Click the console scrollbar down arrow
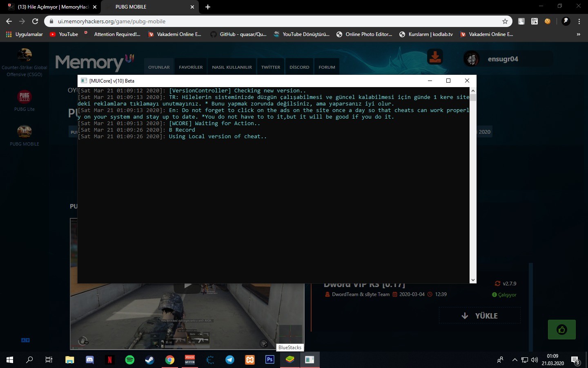588x368 pixels. 473,280
